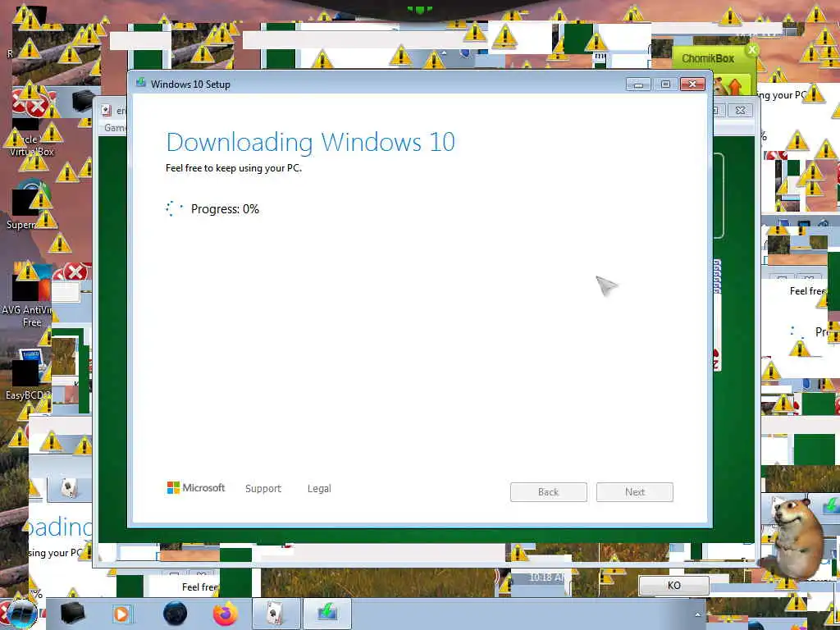
Task: Click the Windows 10 Setup title bar icon
Action: [141, 83]
